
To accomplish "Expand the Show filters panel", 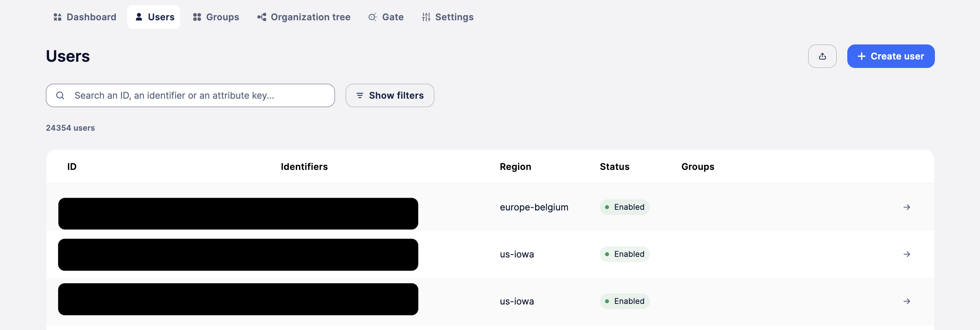I will click(x=390, y=95).
